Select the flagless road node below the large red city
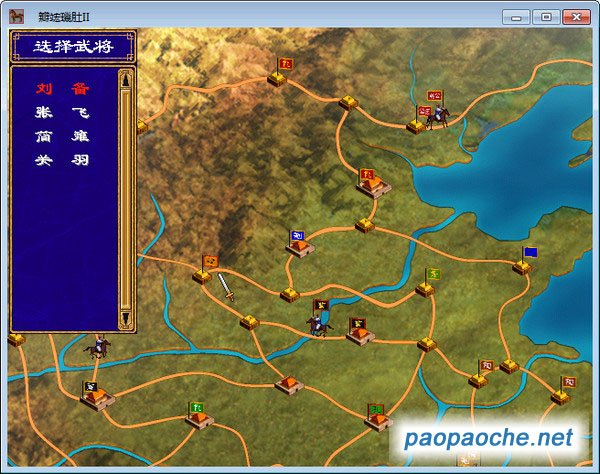The width and height of the screenshot is (600, 474). coord(365,225)
